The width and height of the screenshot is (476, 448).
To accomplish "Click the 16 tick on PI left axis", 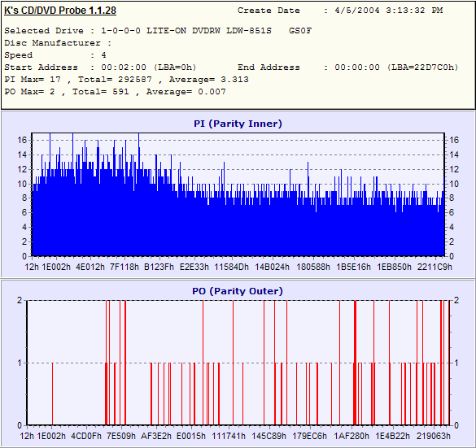I will [x=22, y=140].
